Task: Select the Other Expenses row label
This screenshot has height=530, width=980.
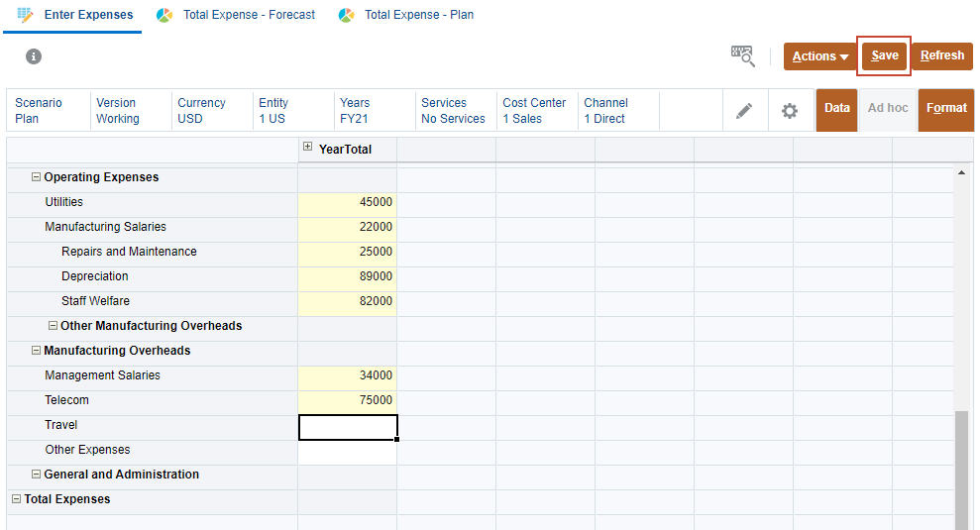Action: (87, 450)
